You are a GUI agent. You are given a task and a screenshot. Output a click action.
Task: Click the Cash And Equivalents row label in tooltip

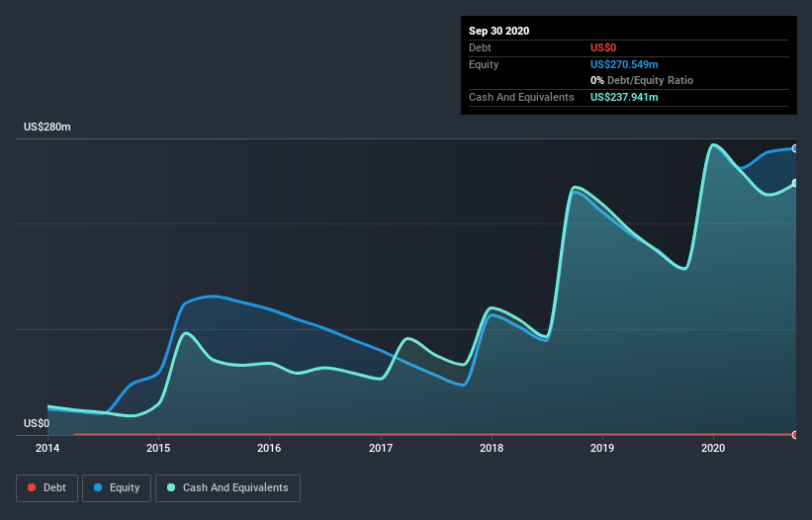(521, 97)
